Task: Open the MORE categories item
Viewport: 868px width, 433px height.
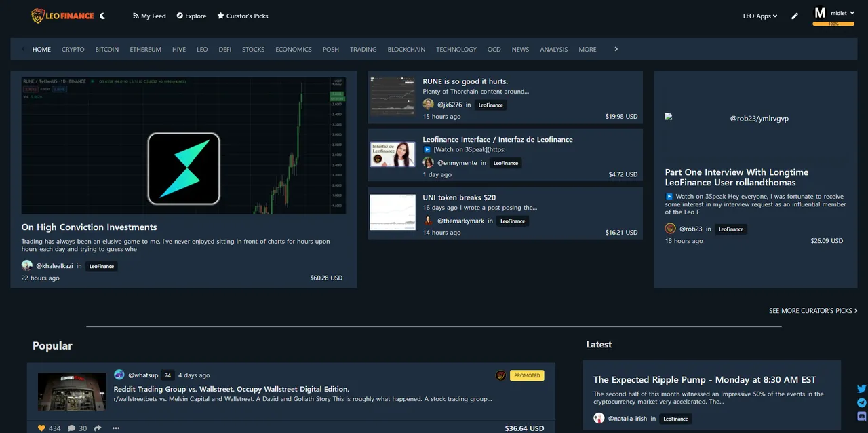Action: point(588,49)
